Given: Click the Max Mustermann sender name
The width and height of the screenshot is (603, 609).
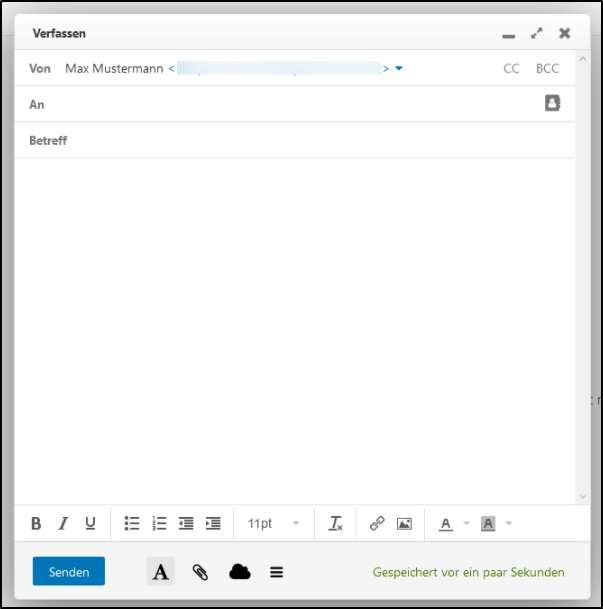Looking at the screenshot, I should [114, 68].
